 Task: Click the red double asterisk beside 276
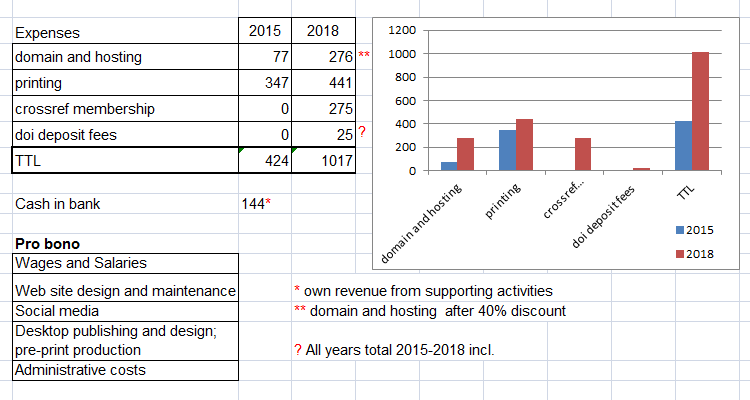pyautogui.click(x=364, y=54)
